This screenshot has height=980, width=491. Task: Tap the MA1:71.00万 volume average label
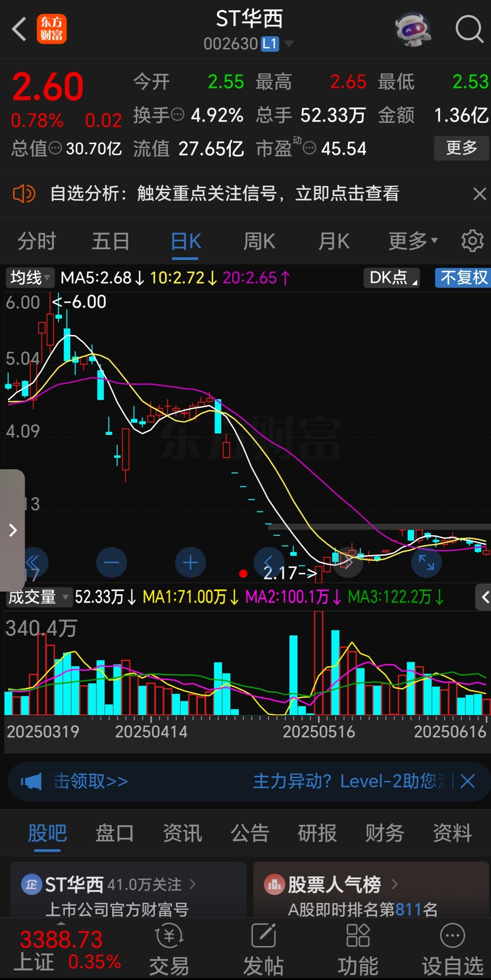[x=190, y=597]
